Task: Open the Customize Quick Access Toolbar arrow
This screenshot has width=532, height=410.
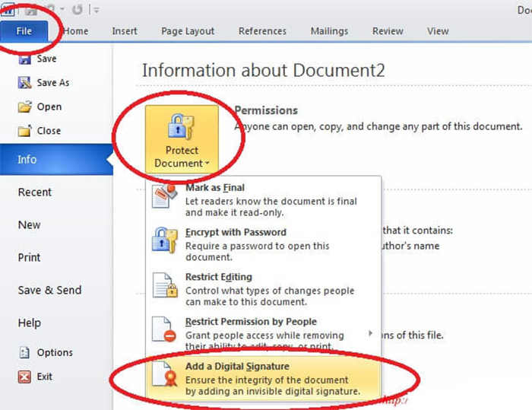Action: 97,11
